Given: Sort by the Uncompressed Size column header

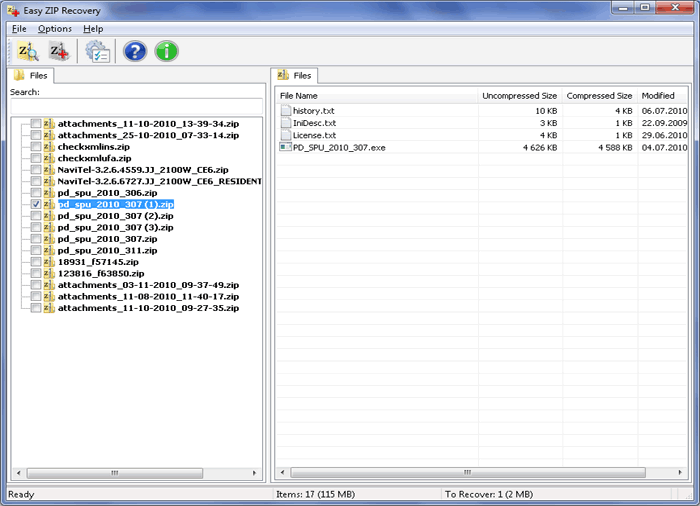Looking at the screenshot, I should point(519,96).
